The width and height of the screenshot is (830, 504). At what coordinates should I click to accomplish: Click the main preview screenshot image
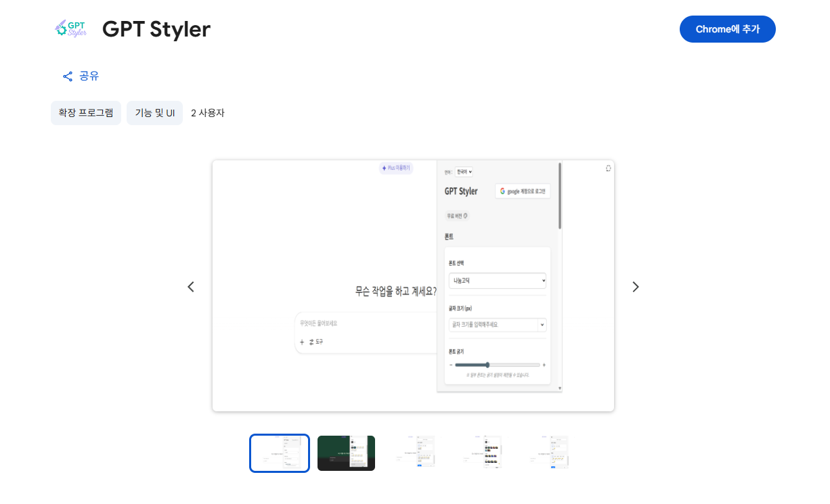[413, 285]
